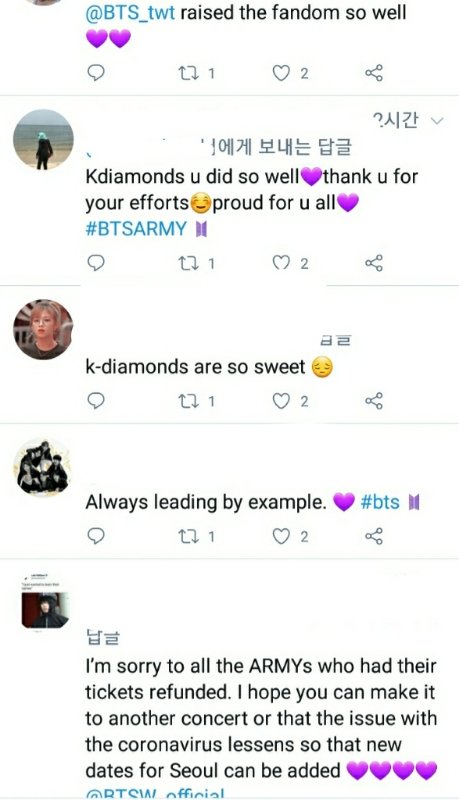Open the #bts hashtag link

[x=380, y=502]
